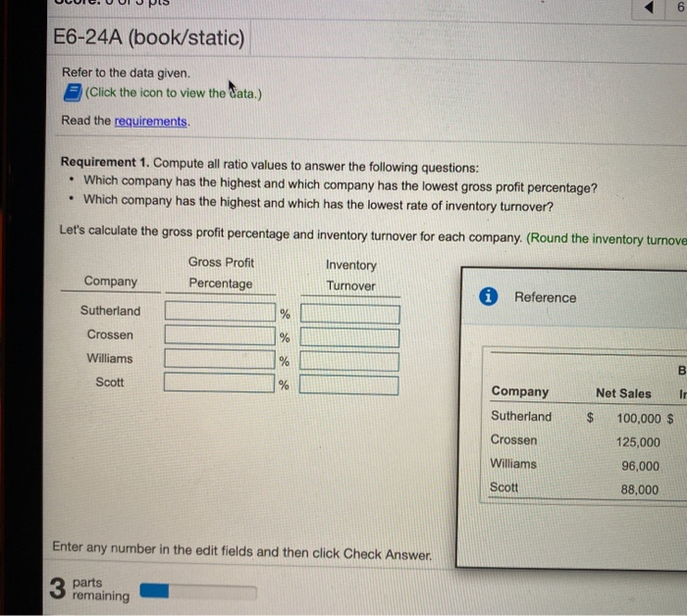This screenshot has height=616, width=687.
Task: Click the blue info icon beside Reference
Action: [488, 296]
